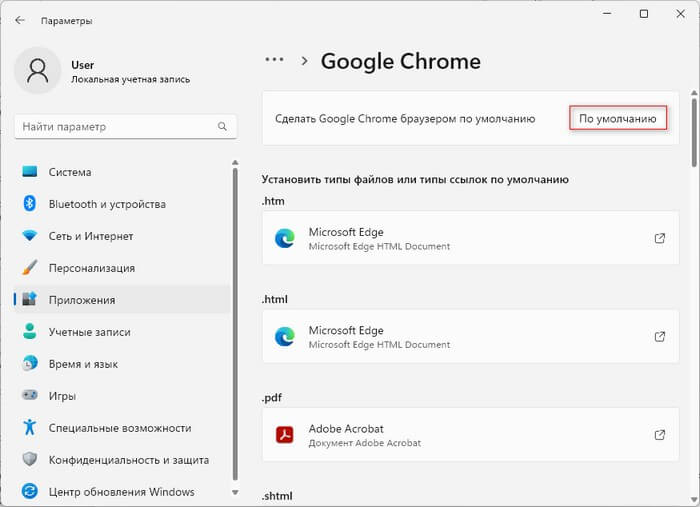Viewport: 700px width, 507px height.
Task: Open Accessibility settings
Action: (119, 428)
